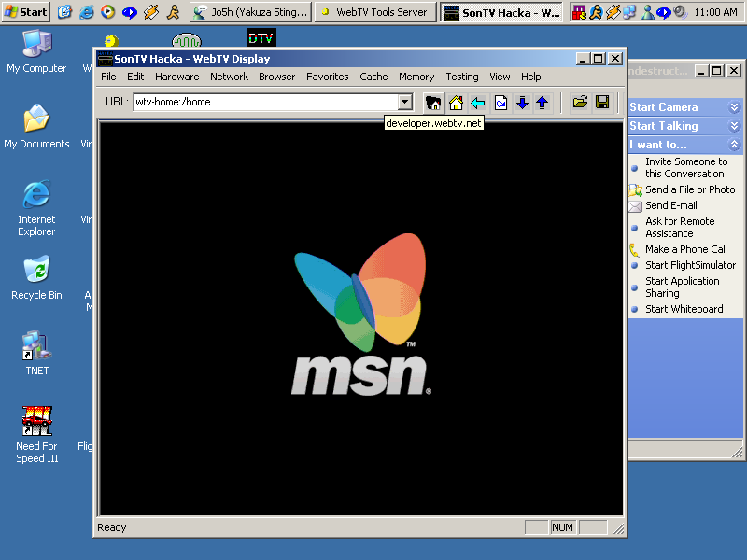Open the Hardware menu
Viewport: 747px width, 560px height.
point(176,77)
